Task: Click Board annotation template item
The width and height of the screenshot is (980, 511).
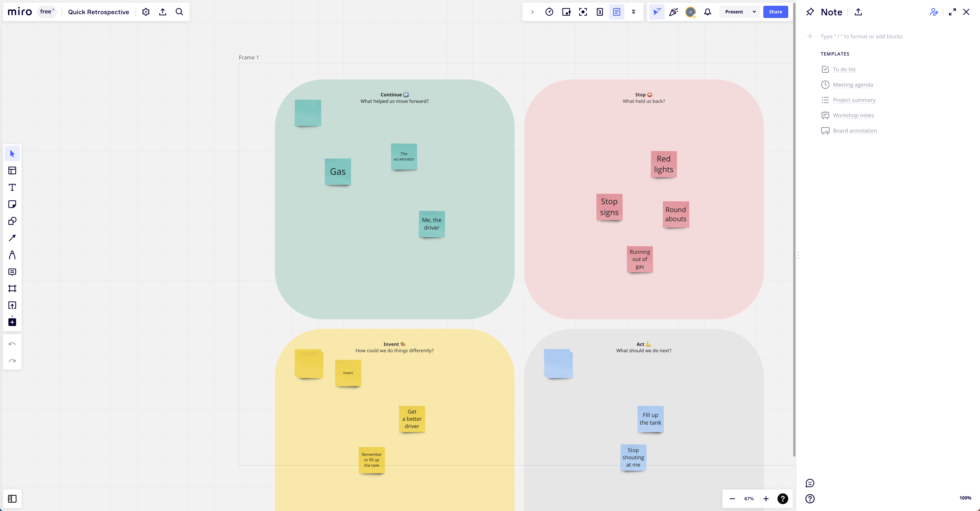Action: [855, 130]
